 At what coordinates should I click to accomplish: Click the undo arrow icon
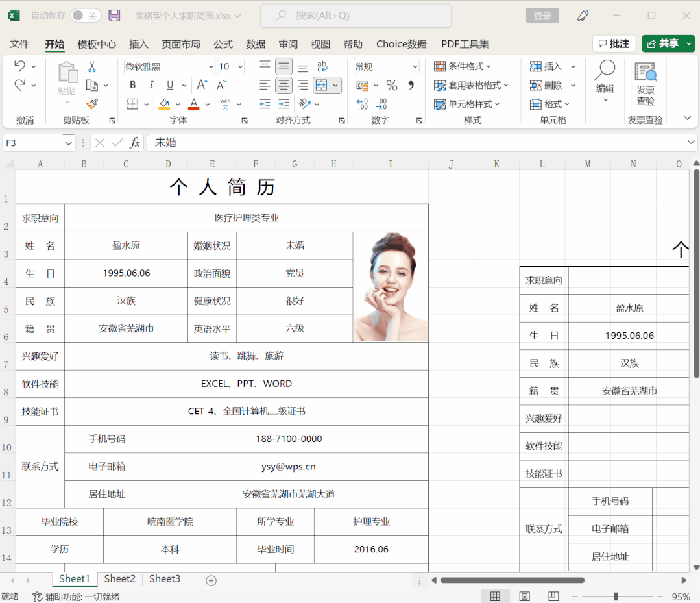pos(20,67)
